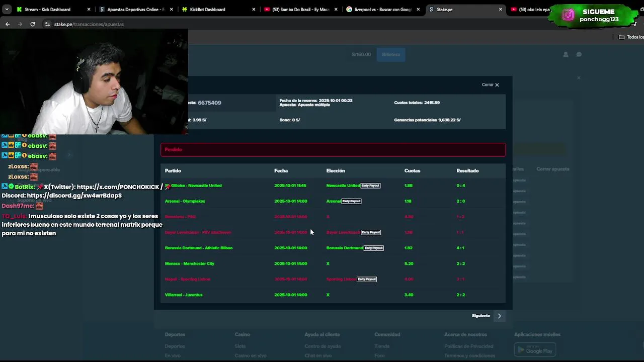The height and width of the screenshot is (362, 644).
Task: Click the Cuotas column header
Action: point(412,171)
